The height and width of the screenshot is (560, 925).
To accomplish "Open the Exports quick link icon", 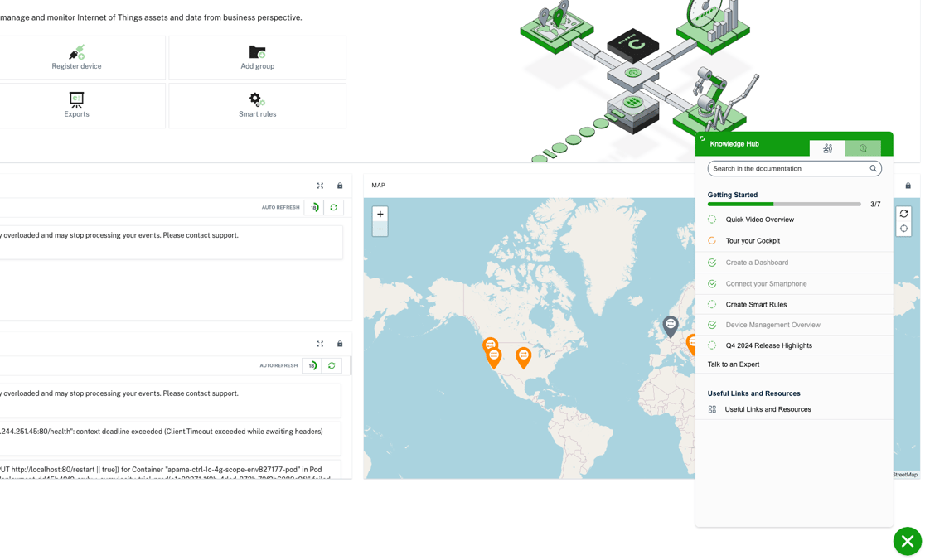I will (76, 99).
